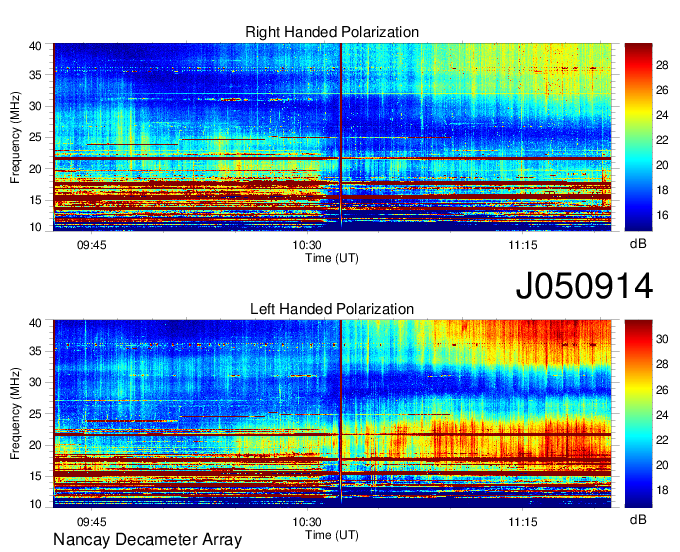Click "26" on the Left Handed color bar scale

coord(662,390)
